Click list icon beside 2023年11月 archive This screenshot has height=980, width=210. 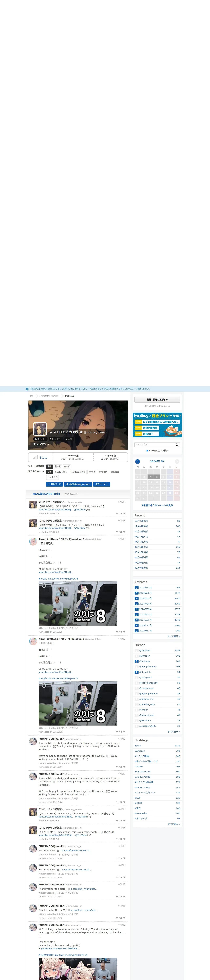pyautogui.click(x=136, y=631)
